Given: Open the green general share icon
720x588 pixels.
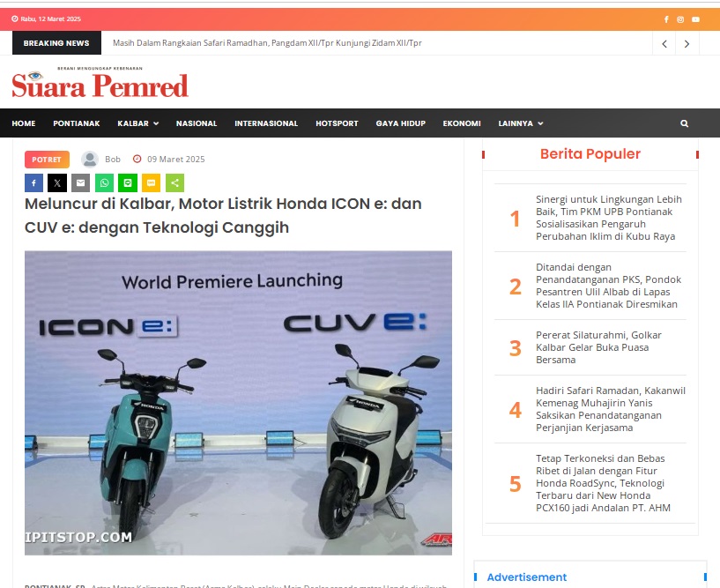Looking at the screenshot, I should pyautogui.click(x=175, y=182).
